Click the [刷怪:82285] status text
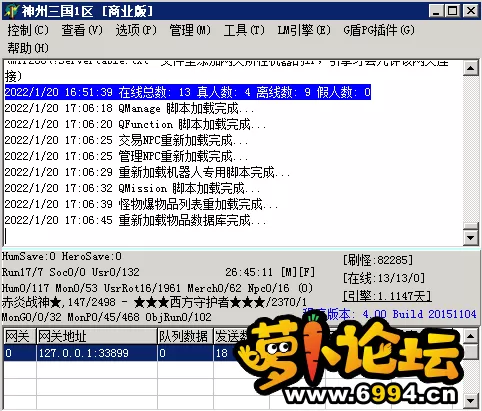 [x=378, y=260]
